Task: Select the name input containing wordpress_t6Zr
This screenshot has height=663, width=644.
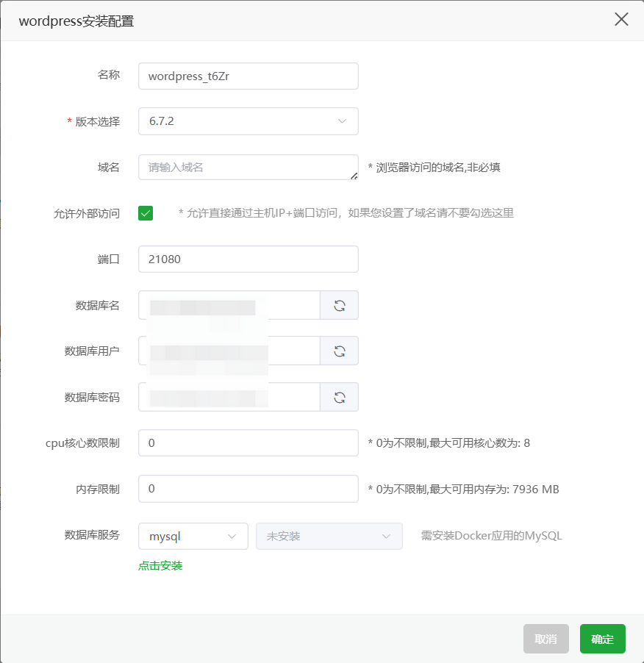Action: [x=248, y=76]
